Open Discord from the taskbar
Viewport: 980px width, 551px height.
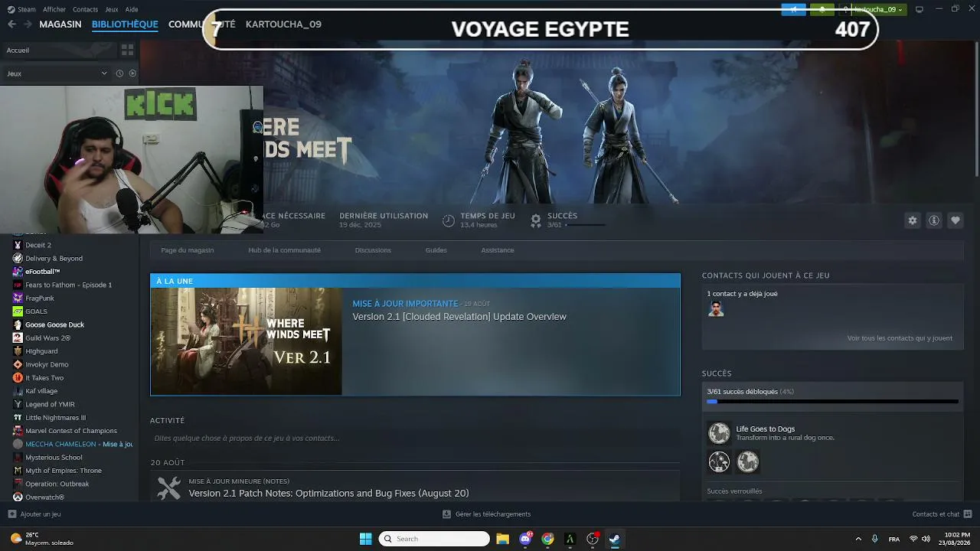525,539
